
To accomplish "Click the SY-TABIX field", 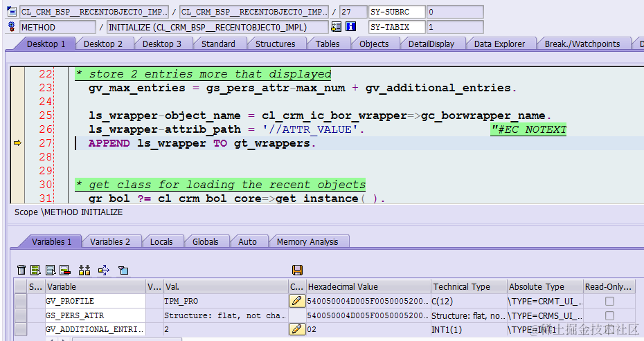I will tap(397, 27).
